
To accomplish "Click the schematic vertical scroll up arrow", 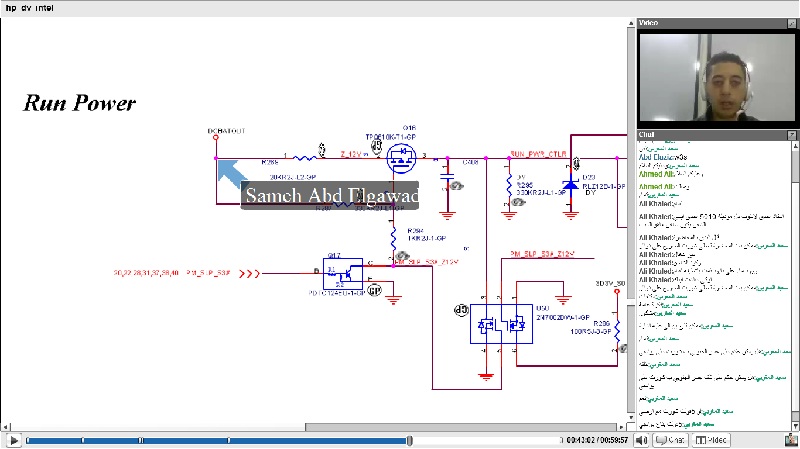I will click(x=631, y=23).
